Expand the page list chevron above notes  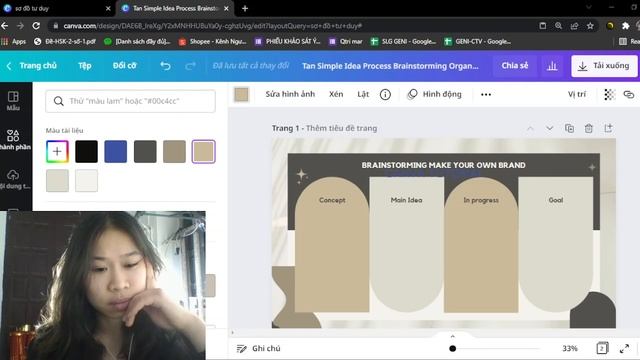click(x=452, y=337)
